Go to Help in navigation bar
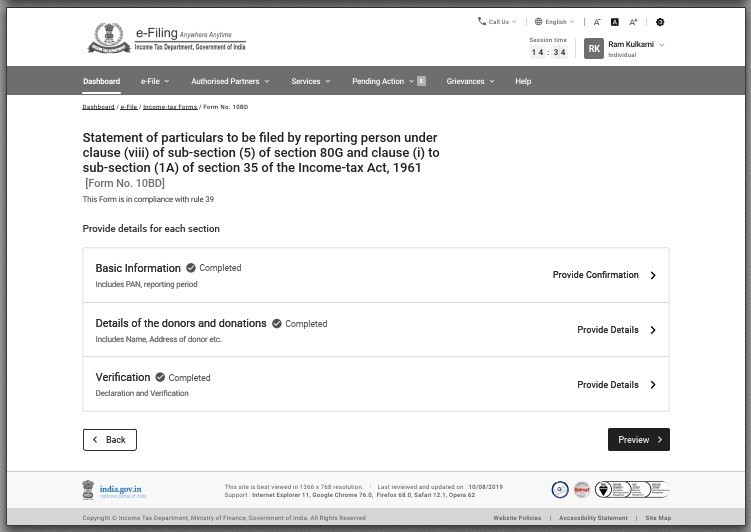 [x=523, y=81]
